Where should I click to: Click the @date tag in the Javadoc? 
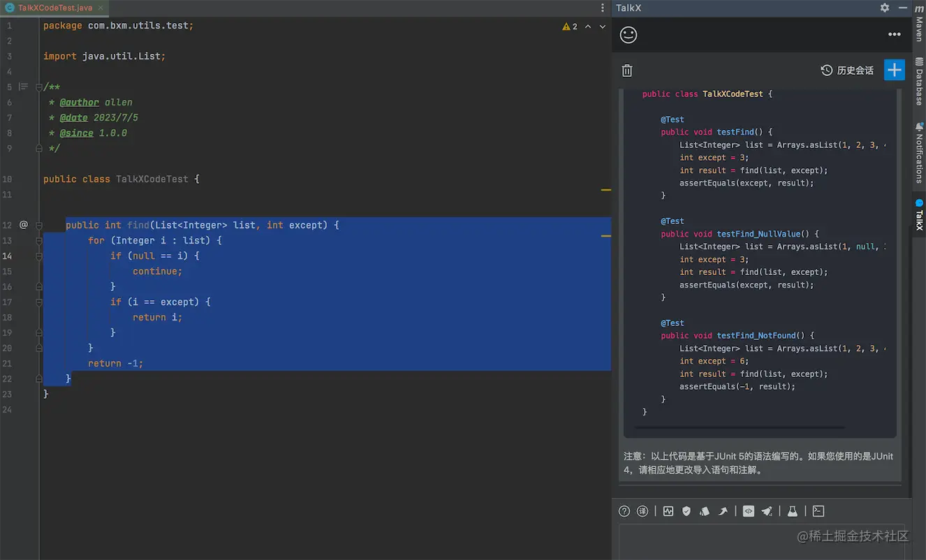(73, 117)
